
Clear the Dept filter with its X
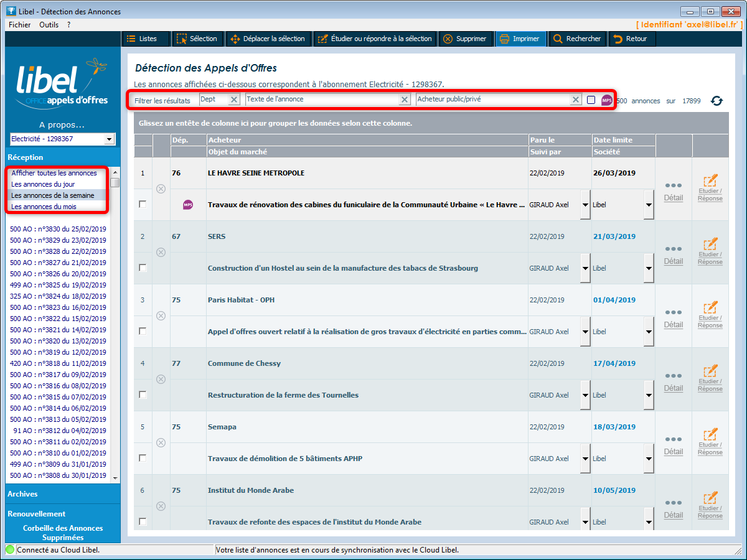click(x=233, y=100)
